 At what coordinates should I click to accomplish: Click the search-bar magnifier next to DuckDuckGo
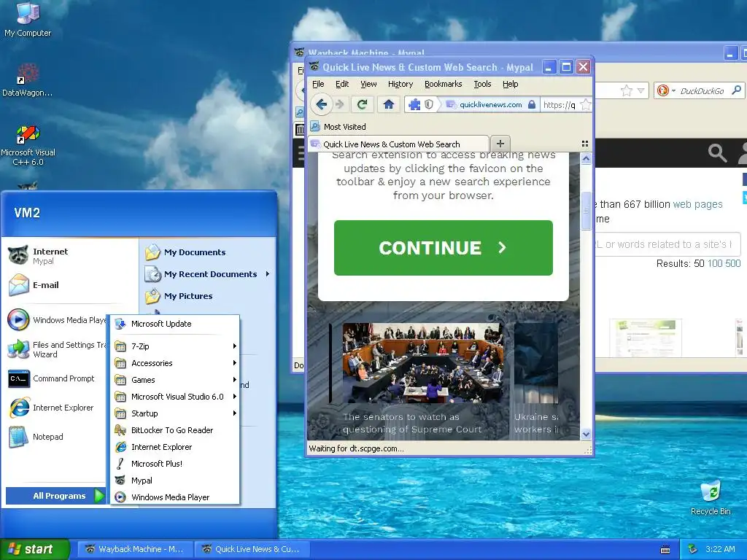pyautogui.click(x=737, y=90)
